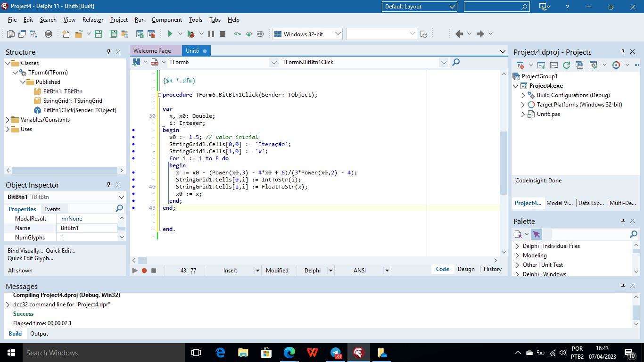This screenshot has width=644, height=362.
Task: Click the macro record red dot in status bar
Action: pos(144,271)
